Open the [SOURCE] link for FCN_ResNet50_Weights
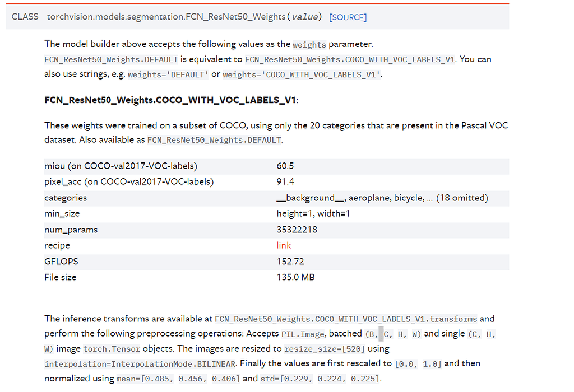Image resolution: width=574 pixels, height=392 pixels. (348, 17)
